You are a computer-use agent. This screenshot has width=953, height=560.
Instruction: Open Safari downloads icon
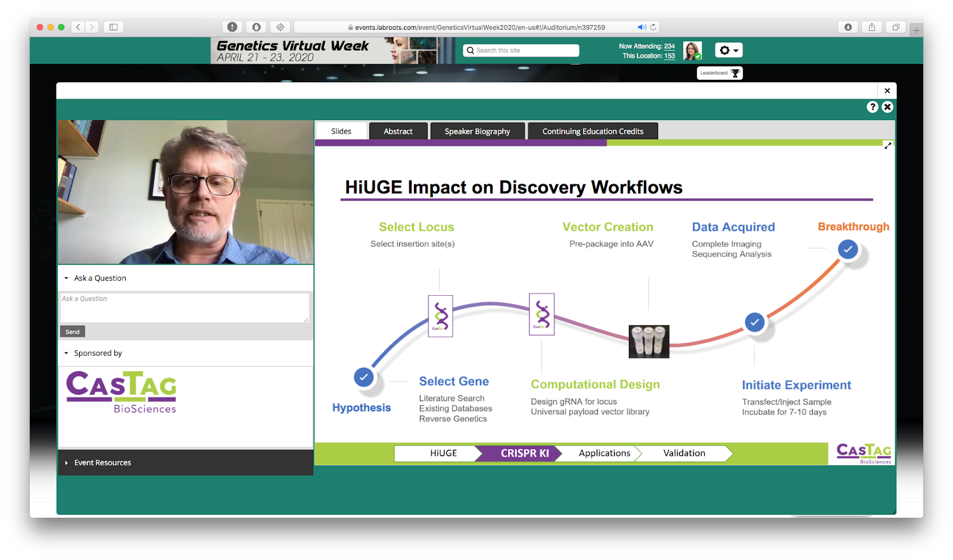[848, 27]
